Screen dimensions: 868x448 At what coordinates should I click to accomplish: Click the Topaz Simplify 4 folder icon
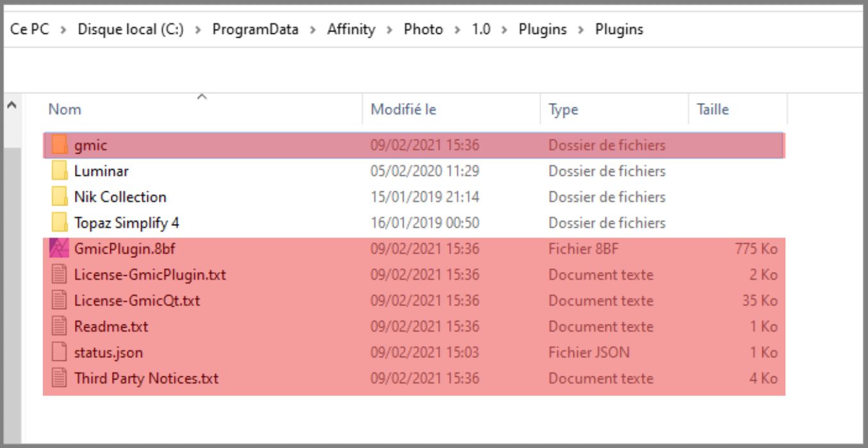pos(59,223)
